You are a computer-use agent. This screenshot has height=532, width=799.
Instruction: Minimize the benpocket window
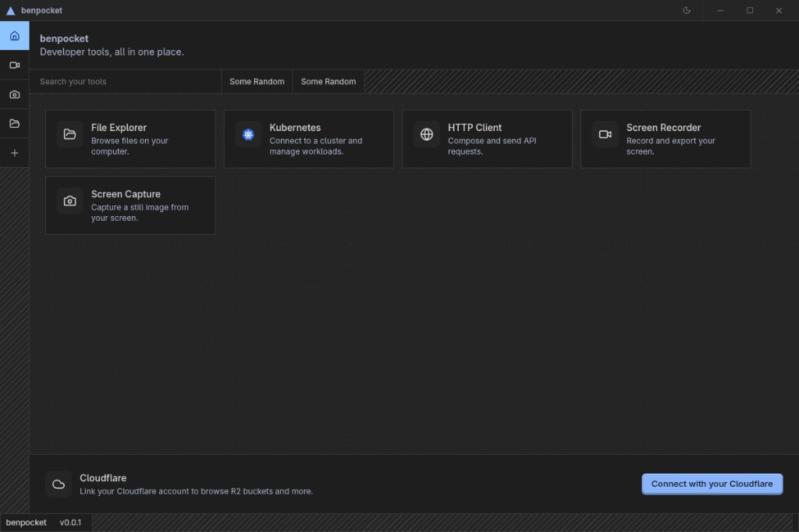click(x=720, y=10)
